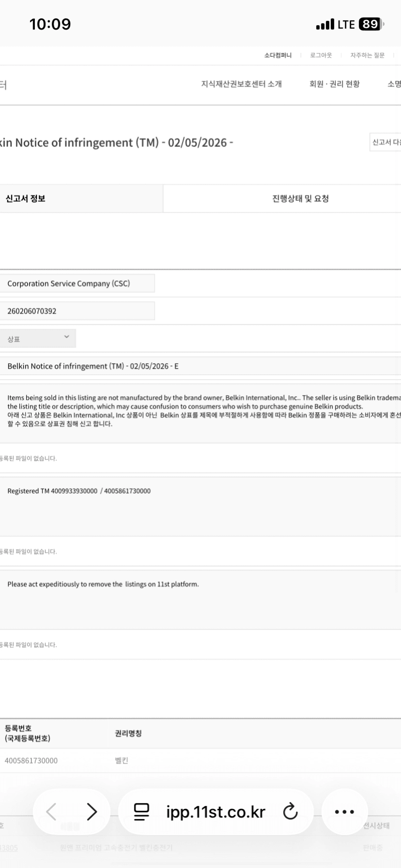
Task: Open the 상표 dropdown
Action: [x=38, y=338]
